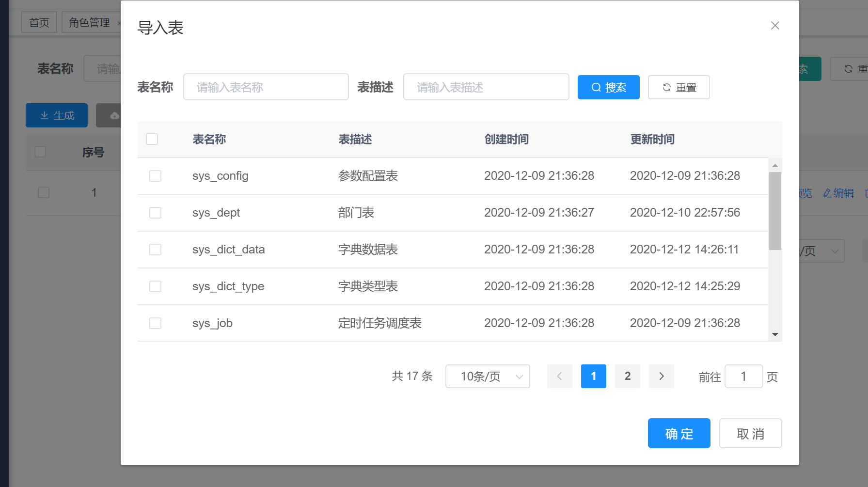Click the 表描述 input field
The image size is (868, 487).
(x=486, y=87)
